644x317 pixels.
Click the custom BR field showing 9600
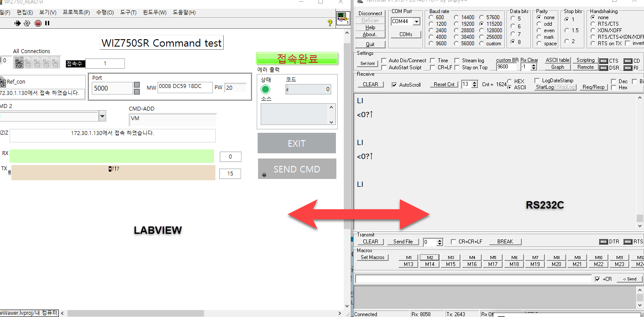pos(506,67)
